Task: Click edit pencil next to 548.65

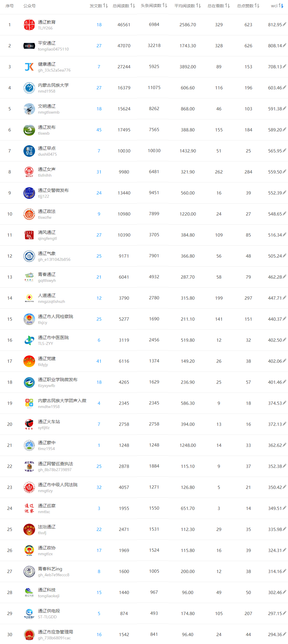Action: point(284,213)
